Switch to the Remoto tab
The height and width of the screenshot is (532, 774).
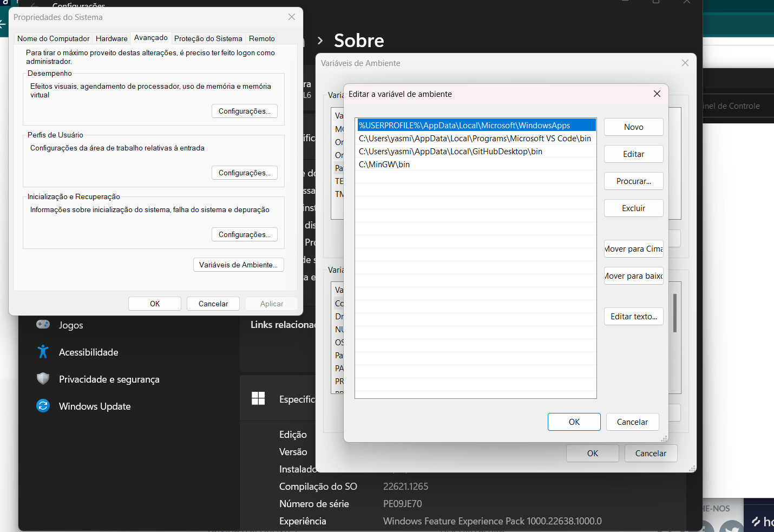click(262, 38)
